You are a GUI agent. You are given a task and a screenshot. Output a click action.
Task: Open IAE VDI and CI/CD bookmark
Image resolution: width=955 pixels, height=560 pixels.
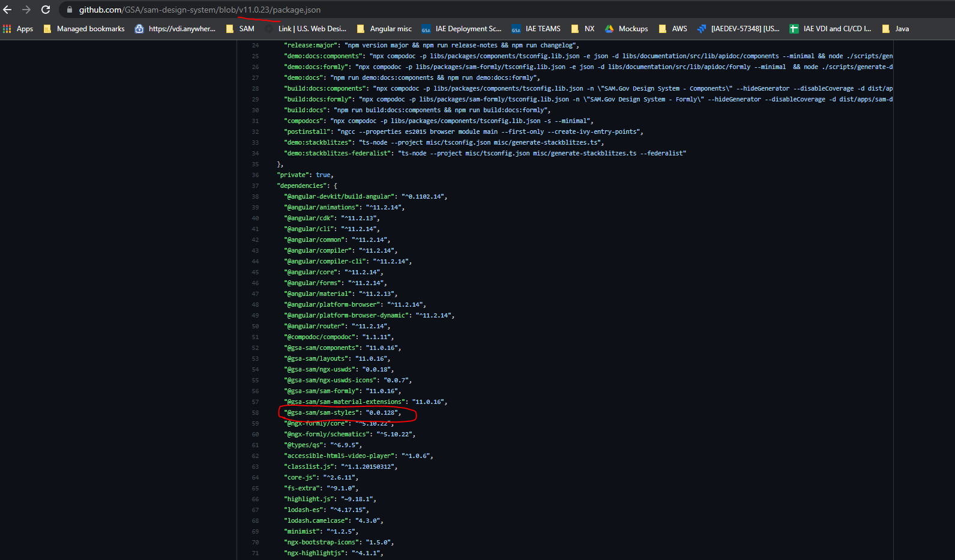[830, 29]
